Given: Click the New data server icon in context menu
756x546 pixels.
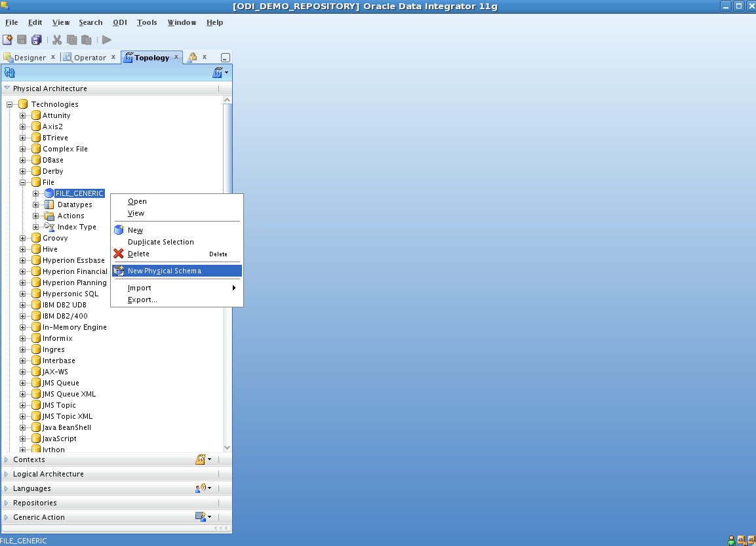Looking at the screenshot, I should pyautogui.click(x=119, y=230).
